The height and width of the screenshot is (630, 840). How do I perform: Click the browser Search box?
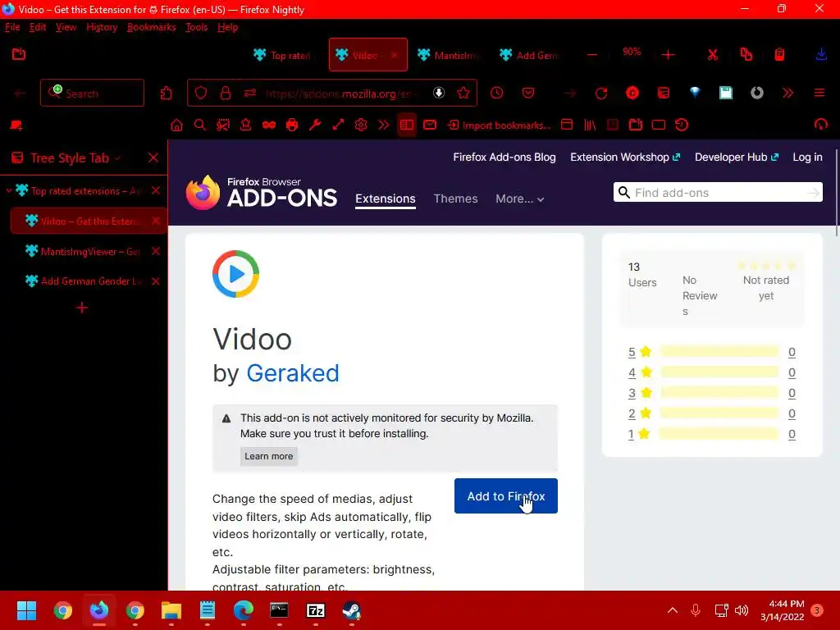(92, 94)
